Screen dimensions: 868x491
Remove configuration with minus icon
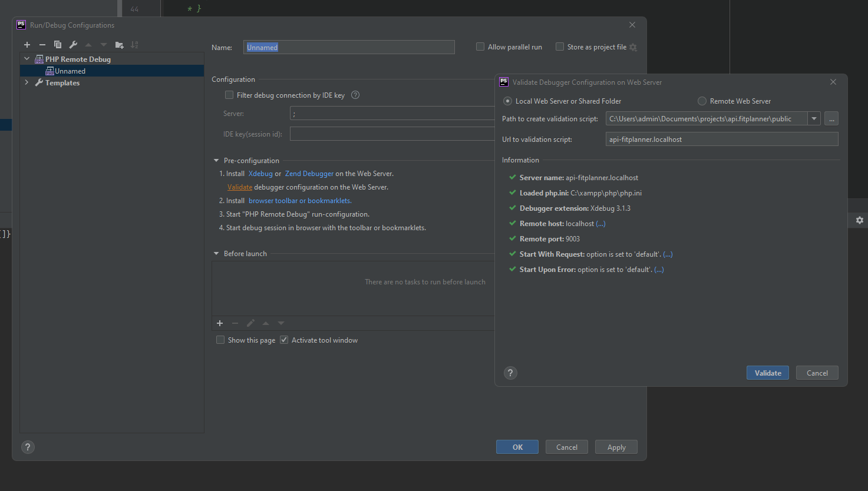[x=42, y=45]
